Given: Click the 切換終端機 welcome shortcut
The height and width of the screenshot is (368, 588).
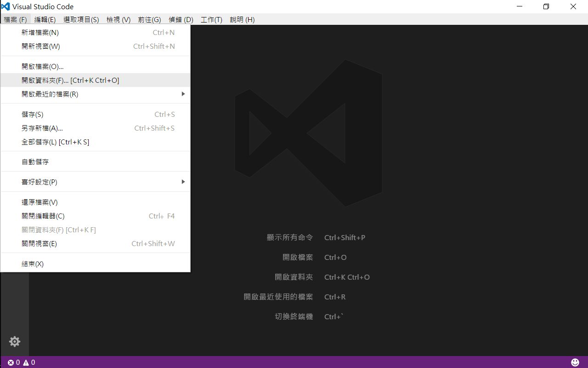Looking at the screenshot, I should [x=294, y=316].
